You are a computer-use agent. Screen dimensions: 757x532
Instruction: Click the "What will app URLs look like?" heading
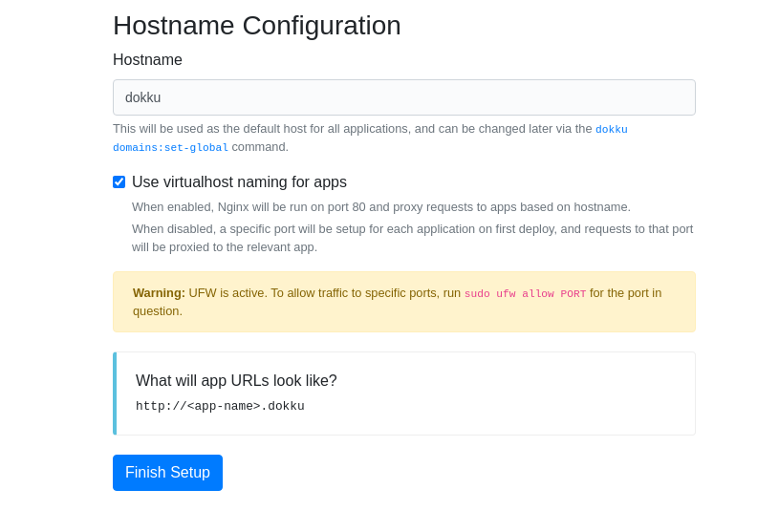[236, 380]
